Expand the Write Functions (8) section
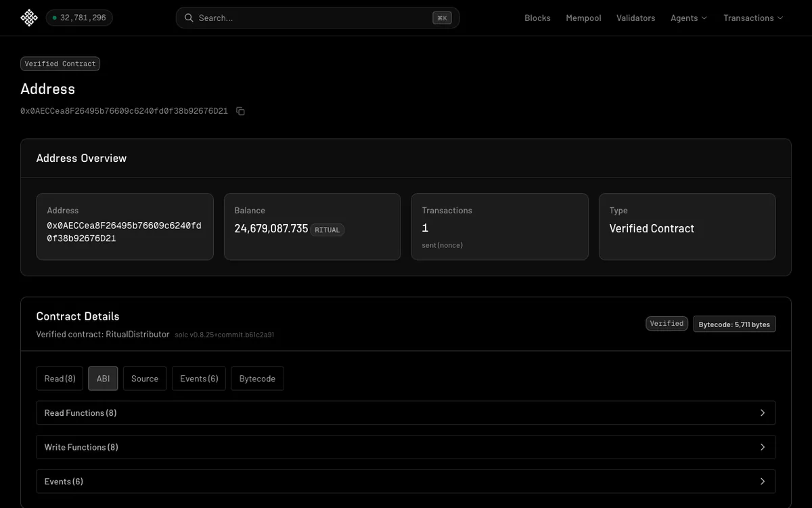The image size is (812, 508). point(405,447)
